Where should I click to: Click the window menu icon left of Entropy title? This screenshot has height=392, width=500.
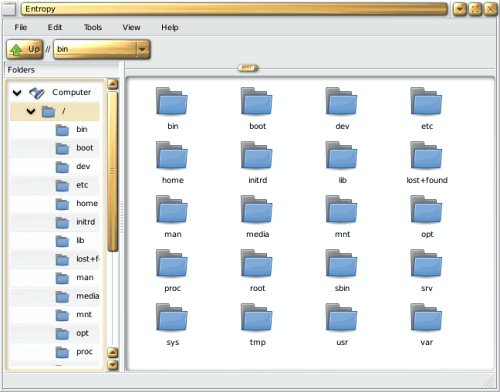coord(9,9)
